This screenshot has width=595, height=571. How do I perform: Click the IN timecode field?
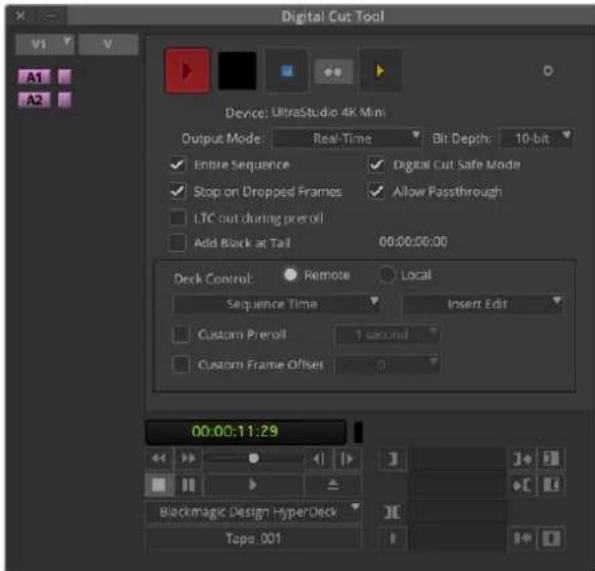(458, 459)
